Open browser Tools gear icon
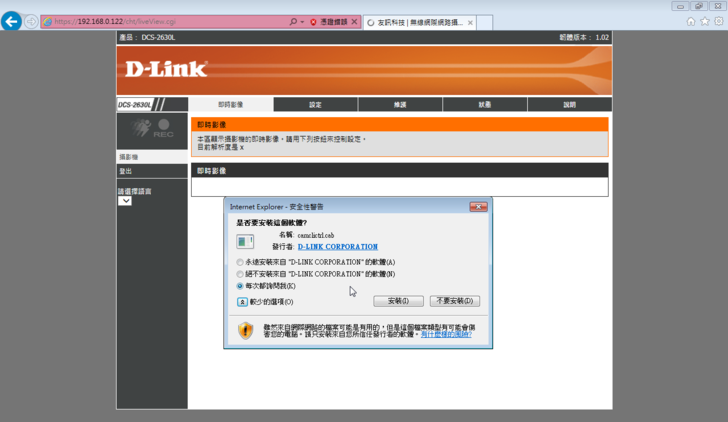The image size is (728, 422). click(x=719, y=21)
